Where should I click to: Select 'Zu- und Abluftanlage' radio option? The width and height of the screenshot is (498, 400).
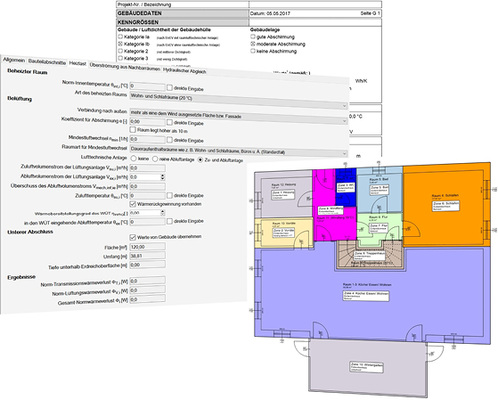coord(200,160)
